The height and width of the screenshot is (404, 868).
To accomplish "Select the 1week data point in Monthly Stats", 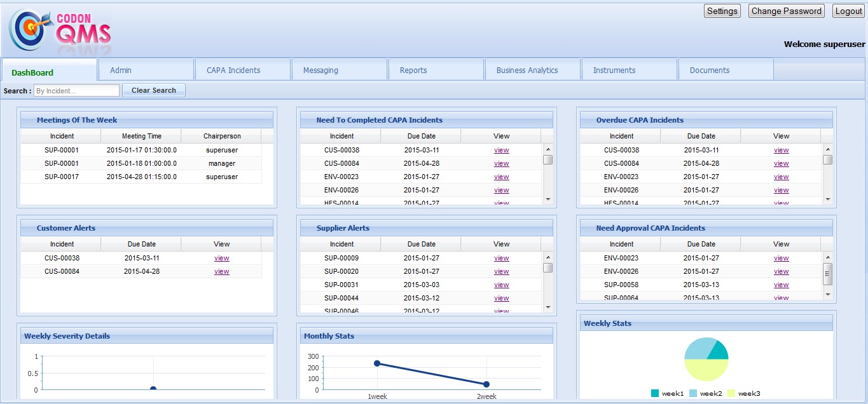I will (x=377, y=363).
